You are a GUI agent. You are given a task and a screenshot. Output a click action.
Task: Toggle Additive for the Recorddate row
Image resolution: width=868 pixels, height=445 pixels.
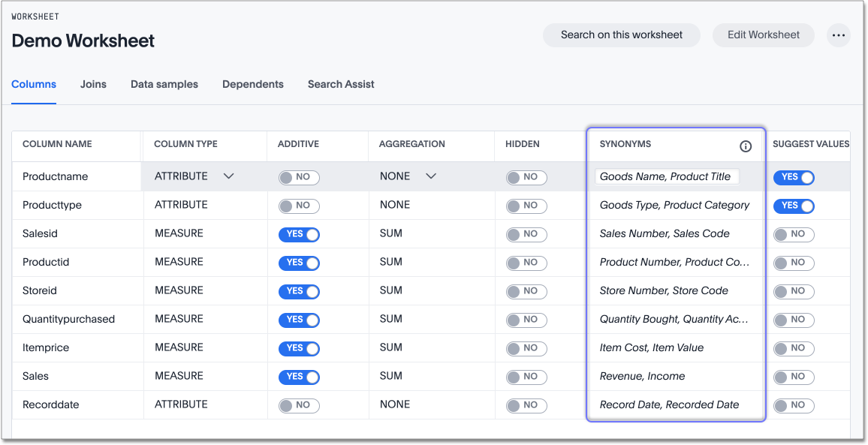[x=299, y=405]
